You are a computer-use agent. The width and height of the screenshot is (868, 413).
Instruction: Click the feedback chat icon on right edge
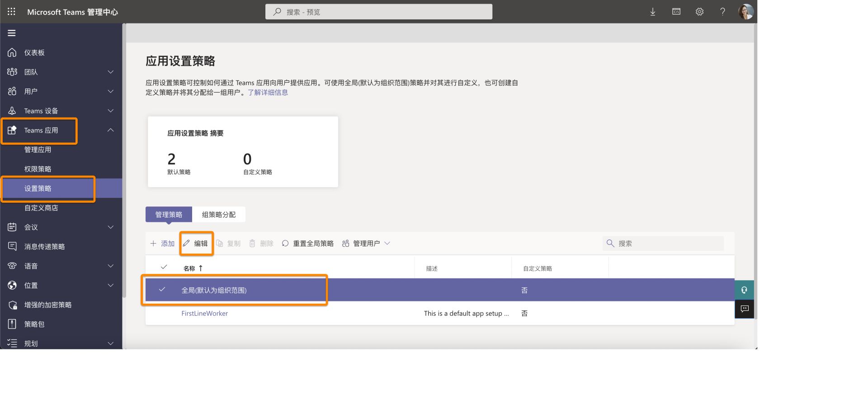[744, 309]
